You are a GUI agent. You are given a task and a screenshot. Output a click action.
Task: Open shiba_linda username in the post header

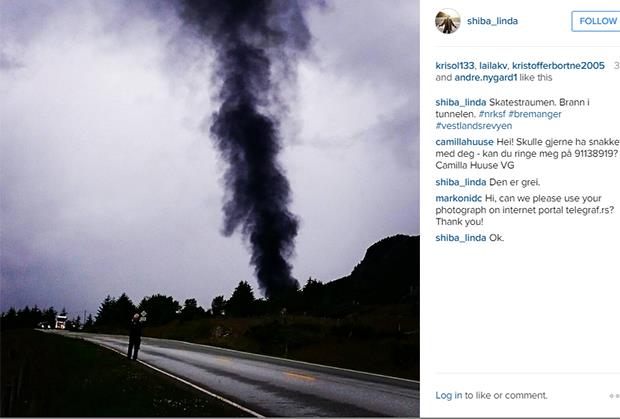pos(492,21)
